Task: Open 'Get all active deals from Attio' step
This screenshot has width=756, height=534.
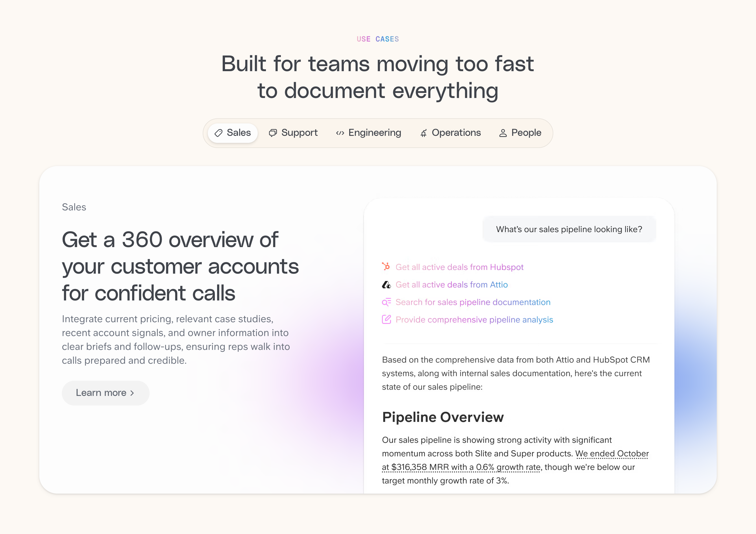Action: coord(451,285)
